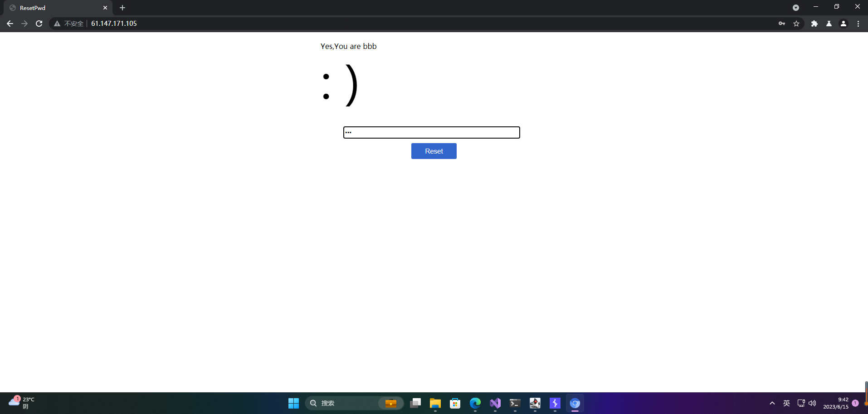Open the Extensions puzzle icon
868x414 pixels.
tap(814, 24)
